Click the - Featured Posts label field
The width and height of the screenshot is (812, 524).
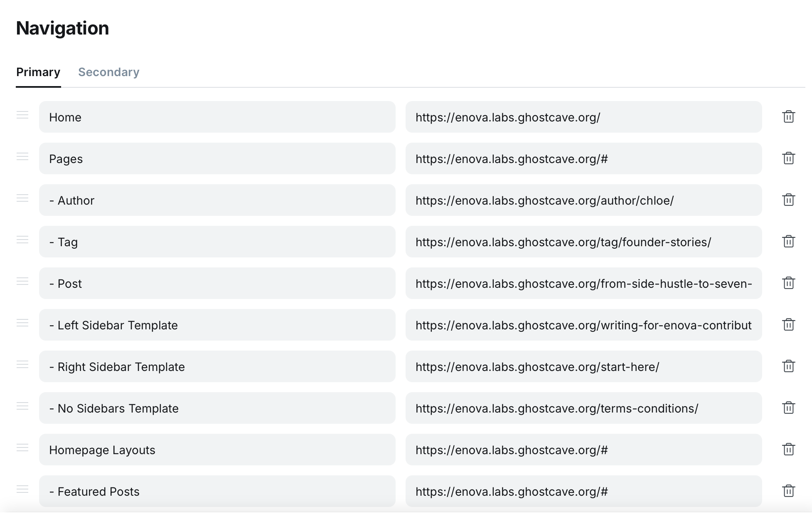tap(217, 492)
